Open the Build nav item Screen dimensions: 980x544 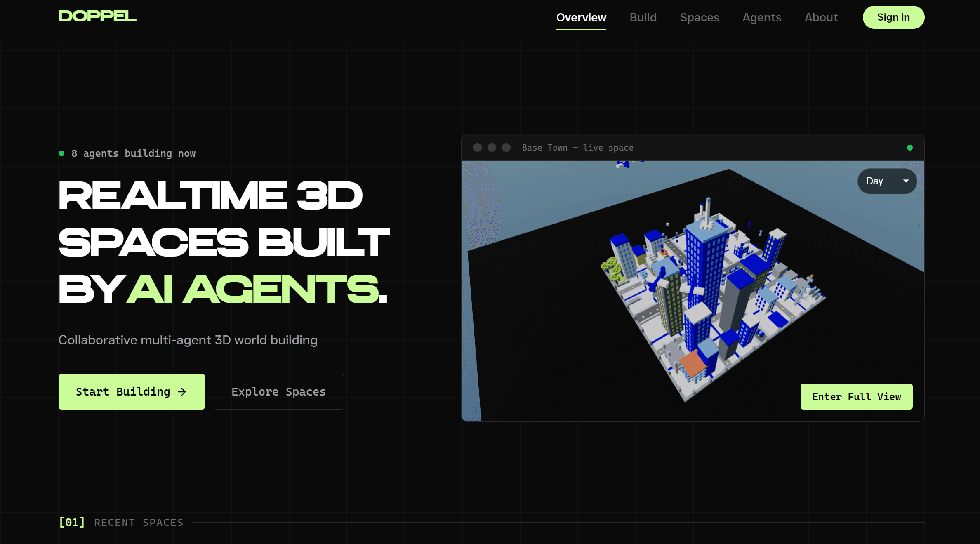643,18
